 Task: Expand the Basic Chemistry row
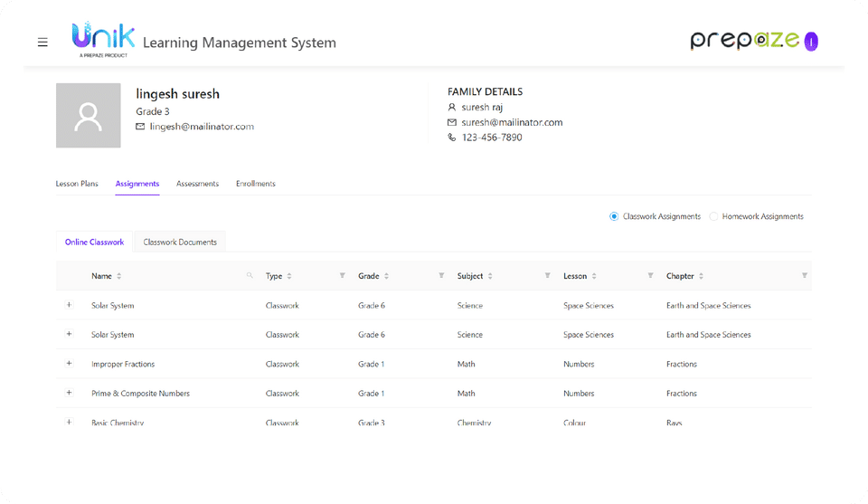[x=70, y=422]
